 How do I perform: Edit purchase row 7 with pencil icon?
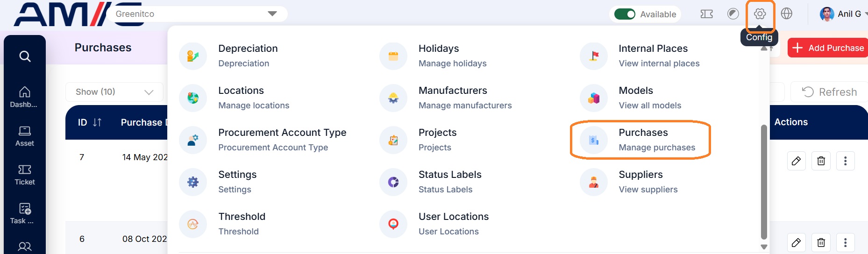coord(797,161)
